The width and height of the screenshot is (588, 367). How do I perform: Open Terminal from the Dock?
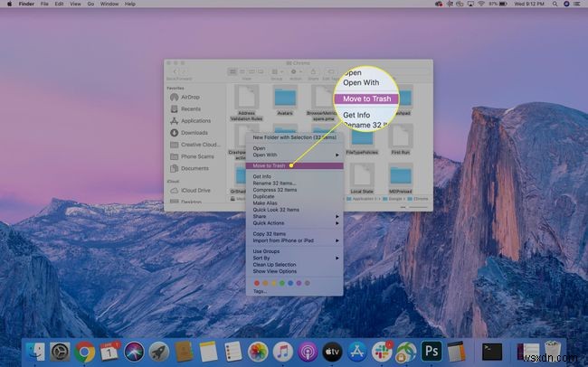pos(492,352)
